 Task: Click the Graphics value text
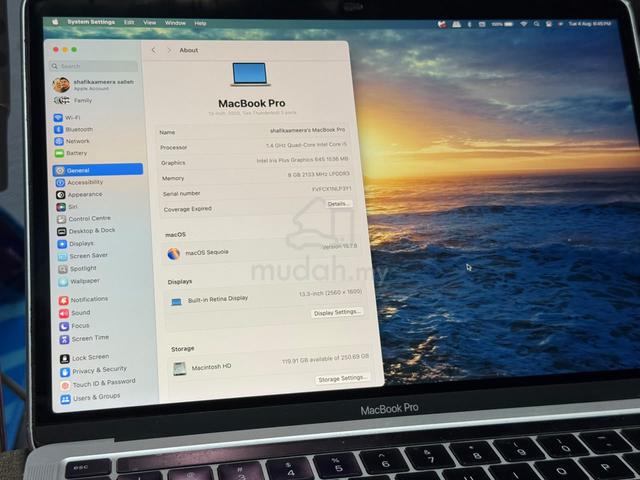point(302,160)
